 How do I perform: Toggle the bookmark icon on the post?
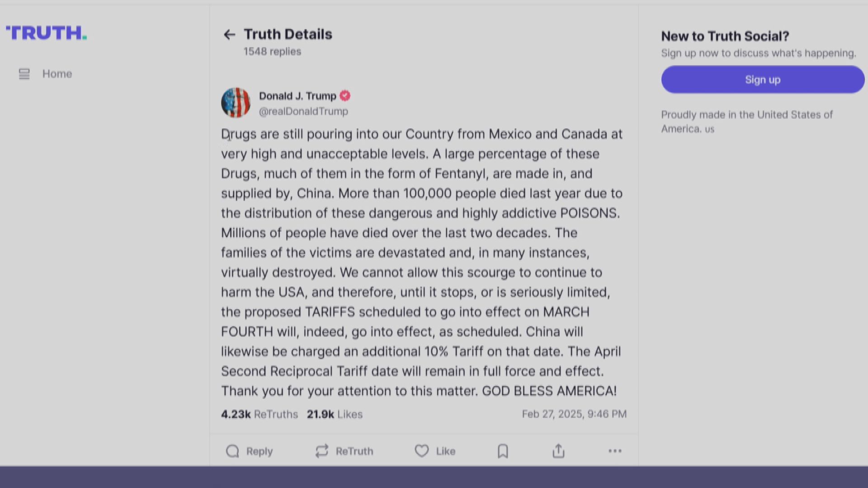[503, 451]
